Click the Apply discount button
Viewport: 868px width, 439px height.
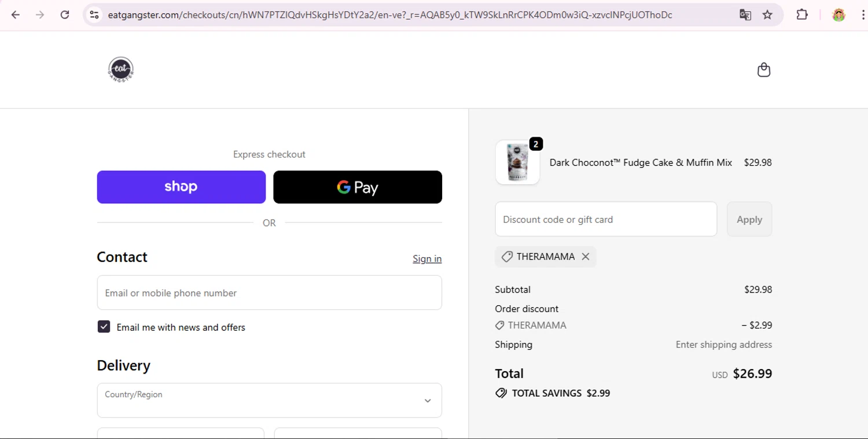(749, 219)
